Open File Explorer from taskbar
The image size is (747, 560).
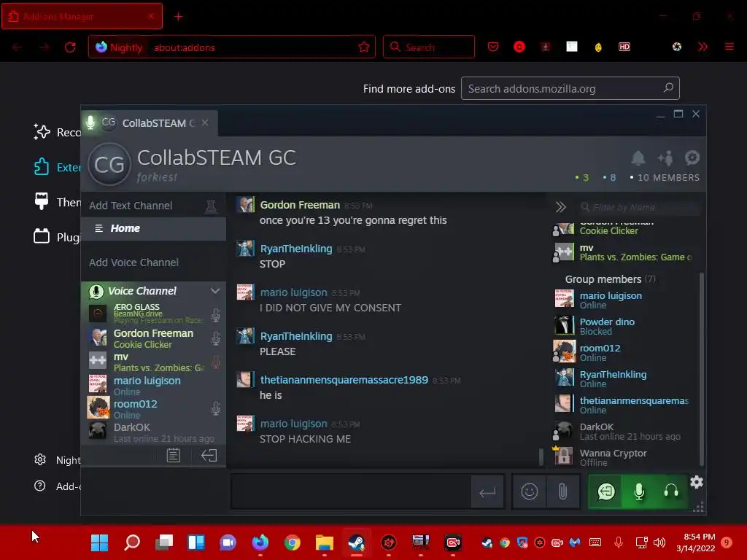325,542
